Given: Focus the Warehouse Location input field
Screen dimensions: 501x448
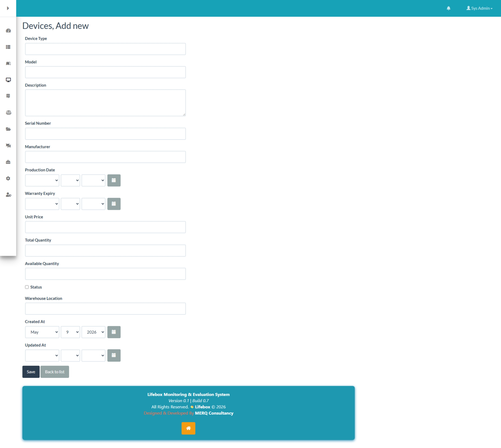Looking at the screenshot, I should coord(105,309).
